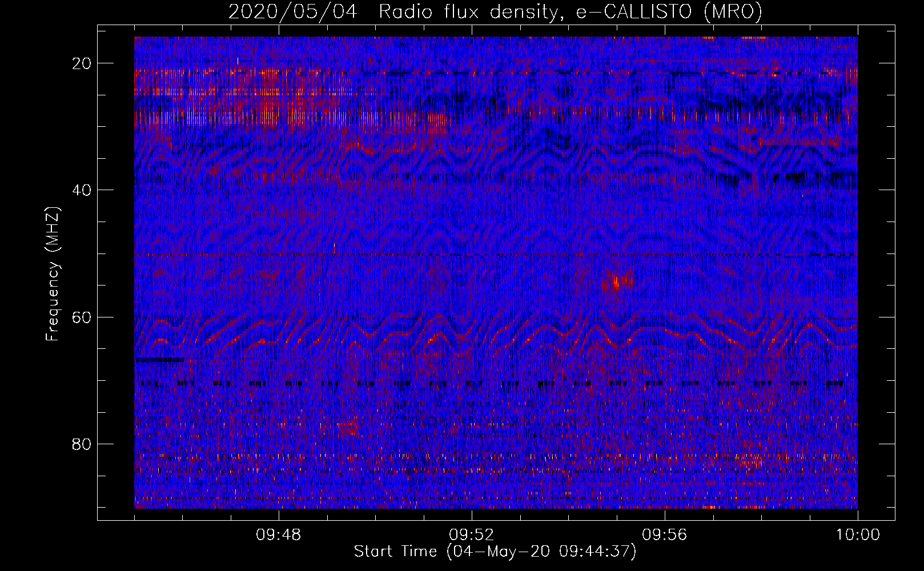Screen dimensions: 924x571
Task: Click the short black bar near 67 MHz
Action: pyautogui.click(x=159, y=360)
